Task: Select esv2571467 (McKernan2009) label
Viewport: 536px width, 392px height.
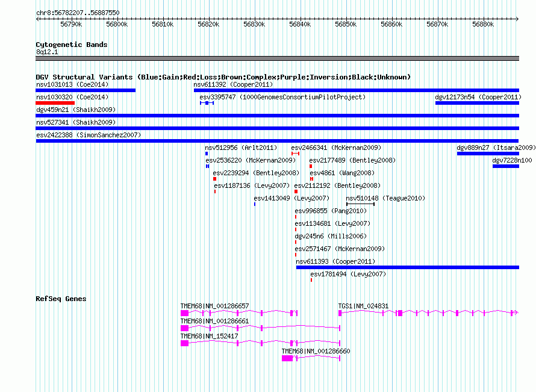Action: [340, 249]
